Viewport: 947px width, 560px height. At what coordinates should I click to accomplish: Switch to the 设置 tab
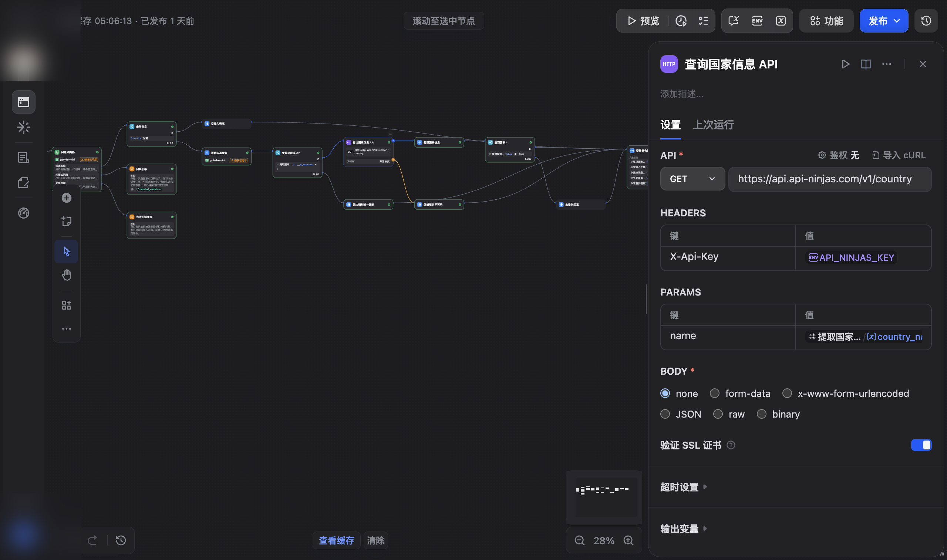tap(670, 125)
